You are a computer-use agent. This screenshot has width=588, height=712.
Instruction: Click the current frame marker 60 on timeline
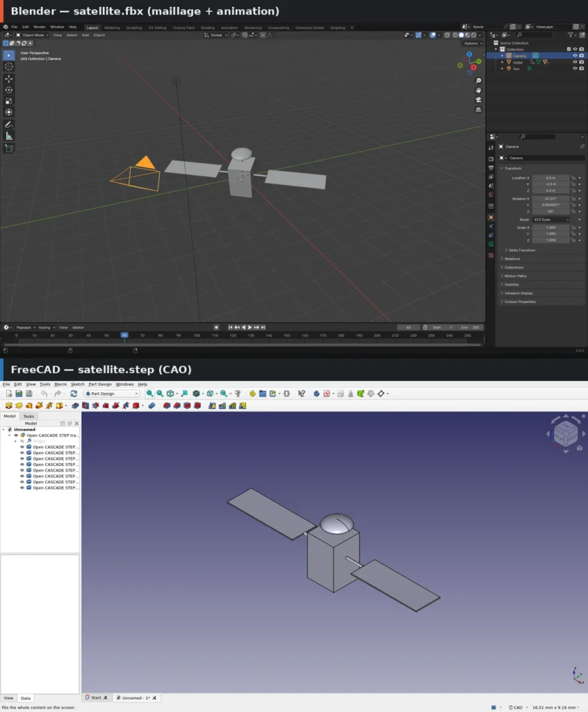124,335
